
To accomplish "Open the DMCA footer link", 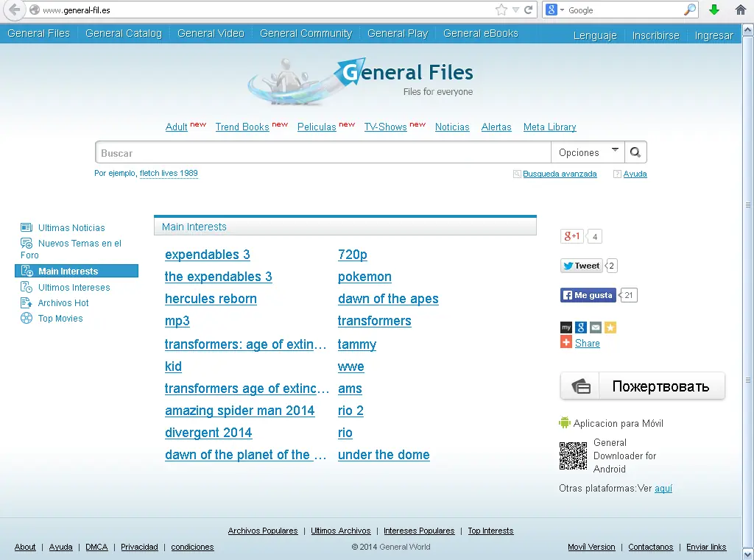I will point(96,547).
